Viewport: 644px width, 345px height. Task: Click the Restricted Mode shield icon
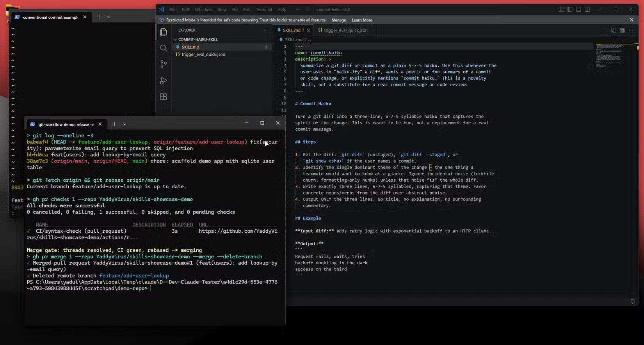162,20
